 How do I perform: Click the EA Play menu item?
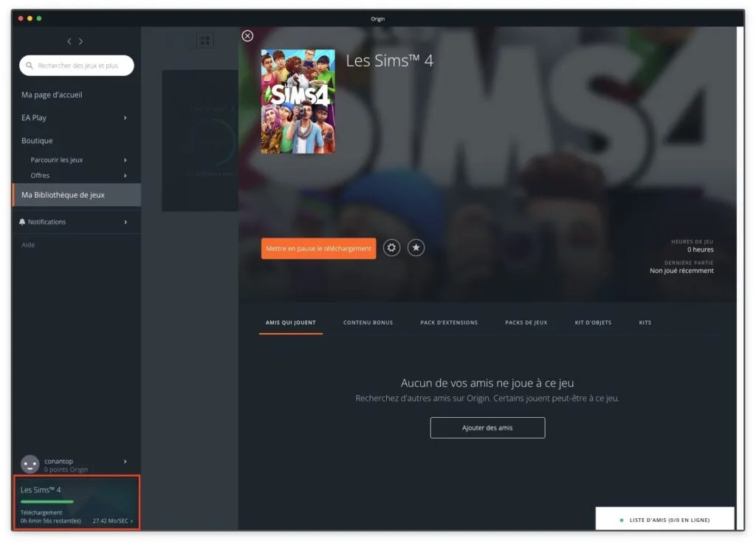(34, 117)
